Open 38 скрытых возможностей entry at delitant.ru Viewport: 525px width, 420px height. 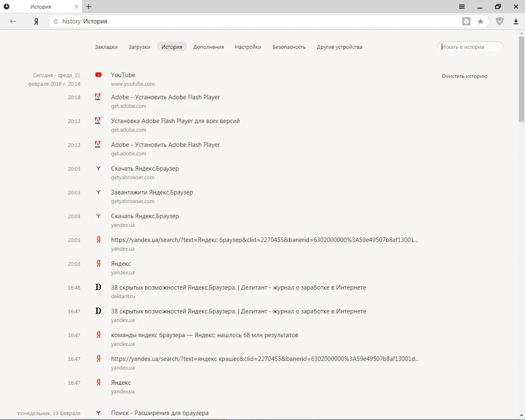point(239,288)
